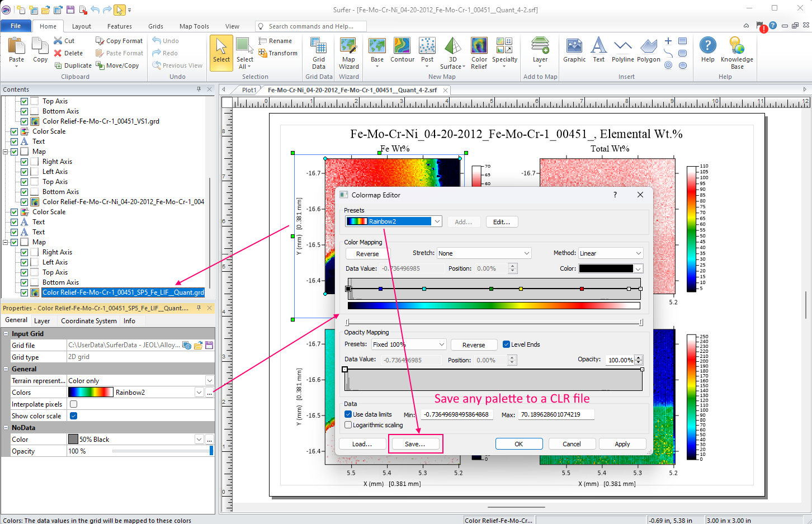
Task: Switch to the Map Tools ribbon tab
Action: tap(194, 26)
